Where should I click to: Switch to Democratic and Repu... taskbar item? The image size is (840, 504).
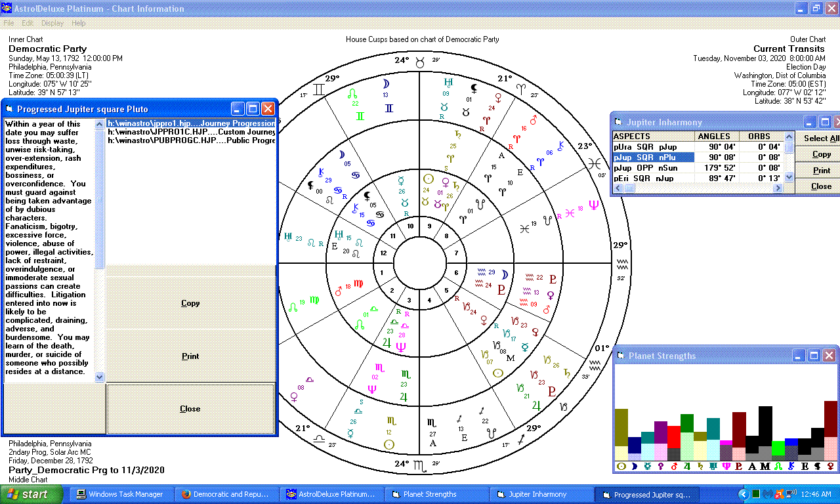(x=227, y=494)
